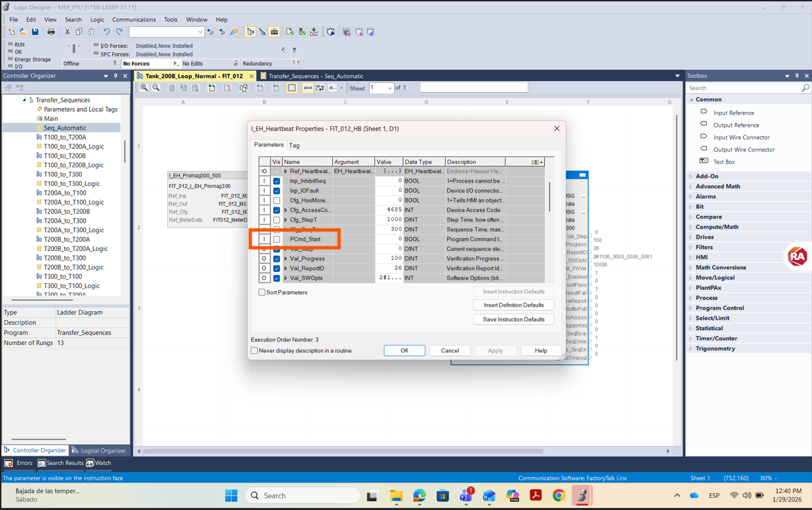This screenshot has width=812, height=510.
Task: Check visibility for PCmd_Start parameter
Action: (x=276, y=240)
